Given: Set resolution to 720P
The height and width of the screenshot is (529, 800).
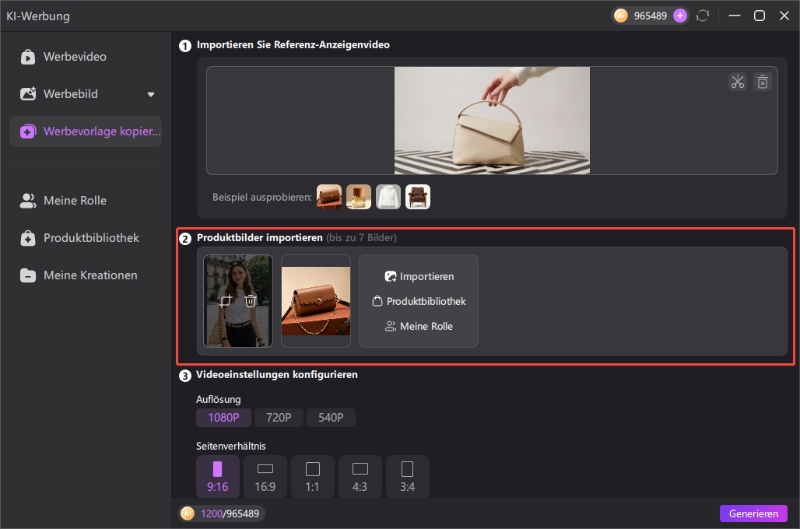Looking at the screenshot, I should point(279,418).
